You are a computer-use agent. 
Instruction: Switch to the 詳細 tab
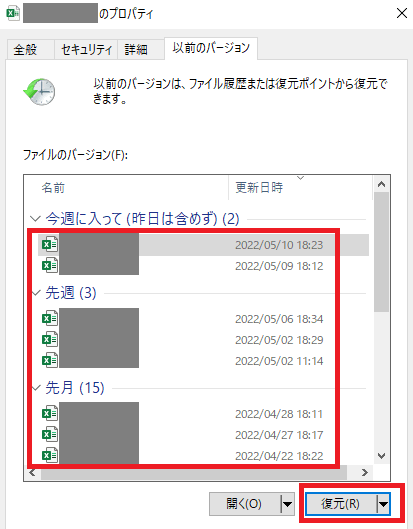click(136, 50)
